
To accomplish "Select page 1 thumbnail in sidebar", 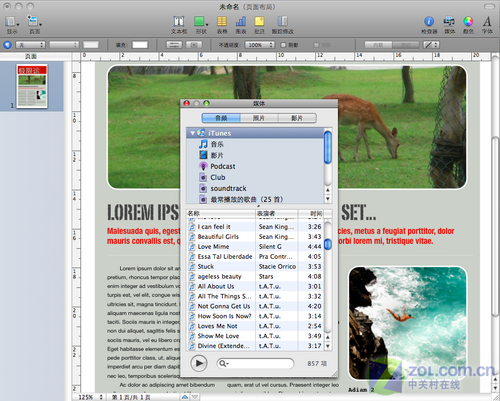I will pos(32,86).
